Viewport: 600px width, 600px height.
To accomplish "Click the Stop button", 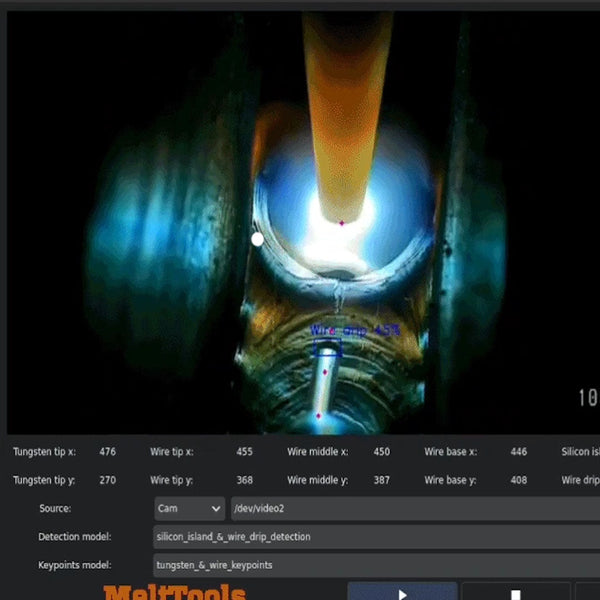I will coord(515,592).
